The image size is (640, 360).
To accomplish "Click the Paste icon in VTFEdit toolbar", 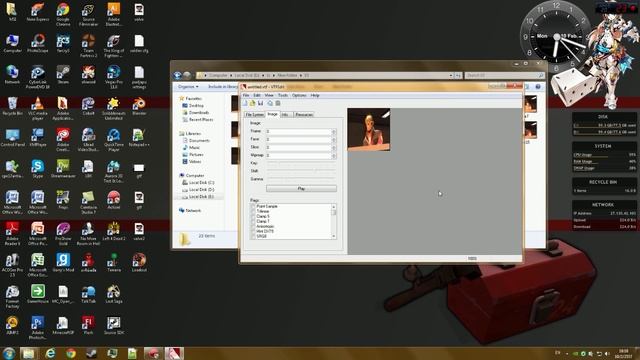I will pyautogui.click(x=278, y=104).
